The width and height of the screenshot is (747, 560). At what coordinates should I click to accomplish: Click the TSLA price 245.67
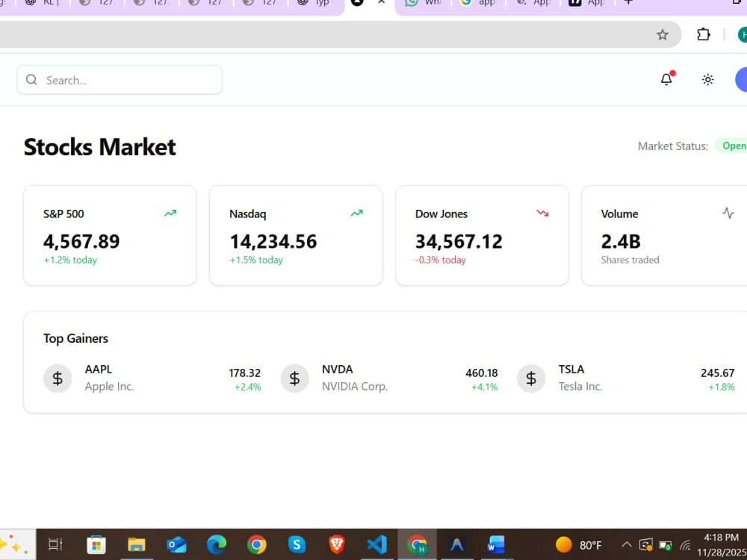click(x=717, y=373)
